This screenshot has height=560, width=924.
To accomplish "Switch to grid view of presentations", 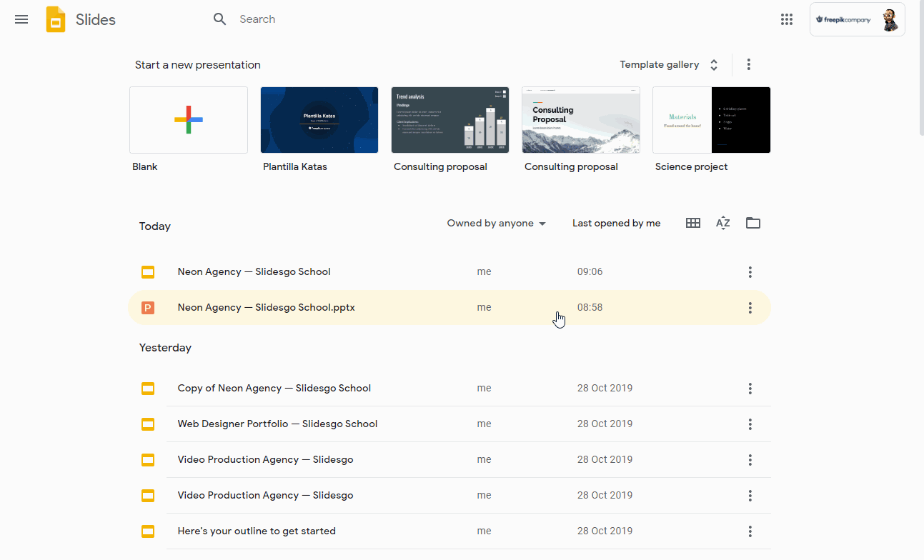I will (692, 223).
